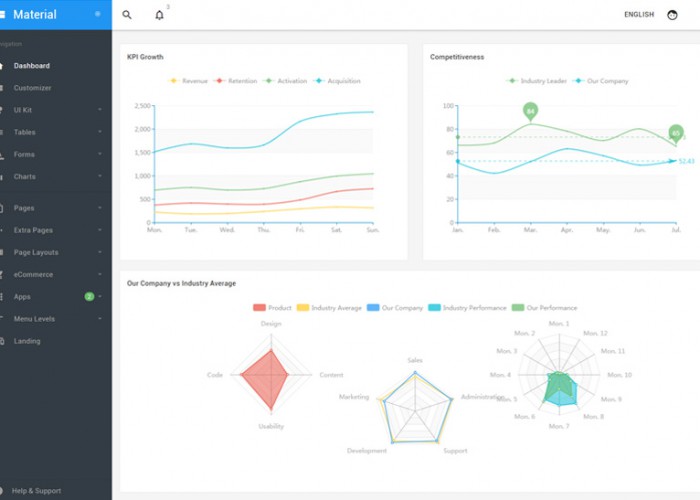Click the green Apps badge count
This screenshot has height=500, width=700.
click(x=89, y=296)
